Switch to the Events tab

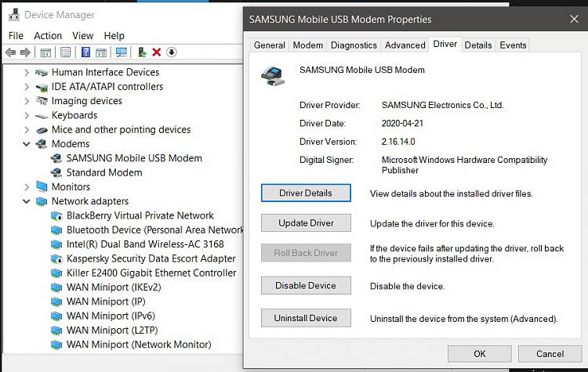(513, 45)
